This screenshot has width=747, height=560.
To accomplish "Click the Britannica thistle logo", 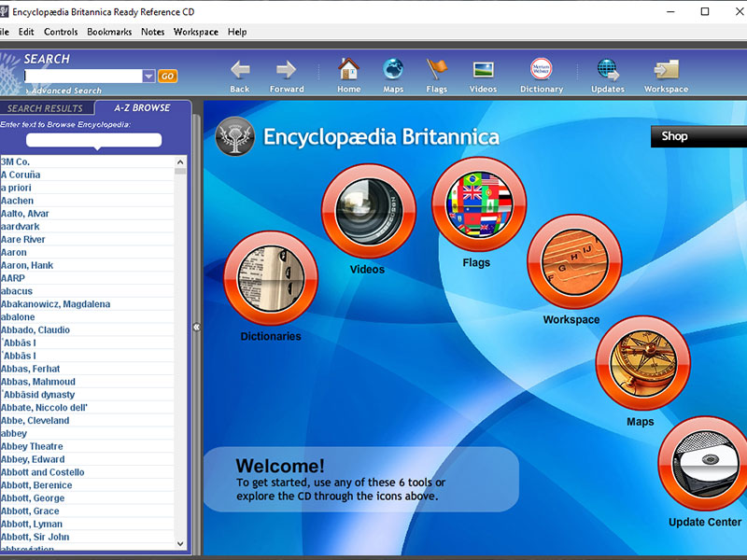I will pyautogui.click(x=234, y=136).
